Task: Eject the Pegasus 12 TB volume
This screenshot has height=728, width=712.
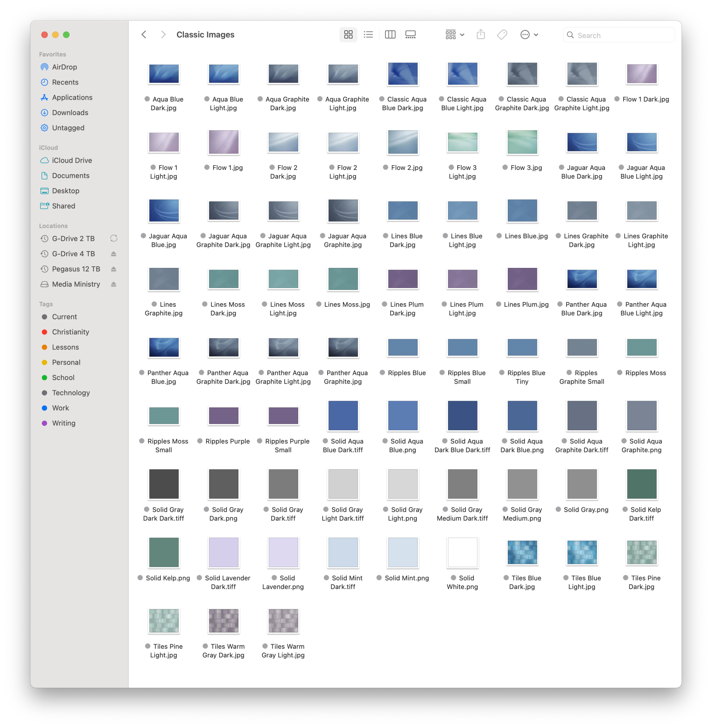Action: click(x=114, y=269)
